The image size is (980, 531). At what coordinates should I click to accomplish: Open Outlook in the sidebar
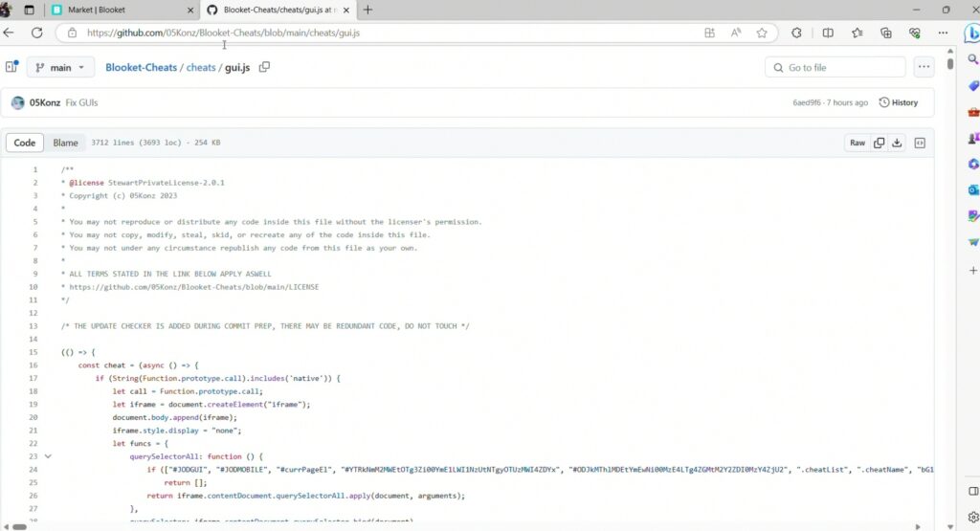[972, 189]
